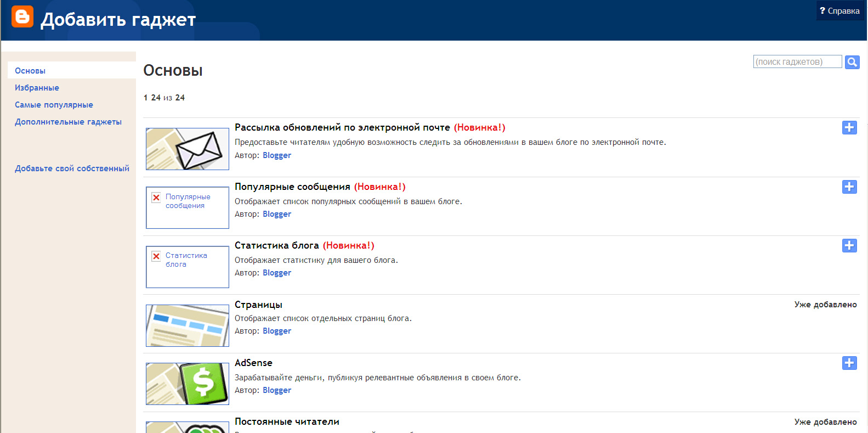The height and width of the screenshot is (433, 868).
Task: Click the Основы page heading
Action: [173, 71]
